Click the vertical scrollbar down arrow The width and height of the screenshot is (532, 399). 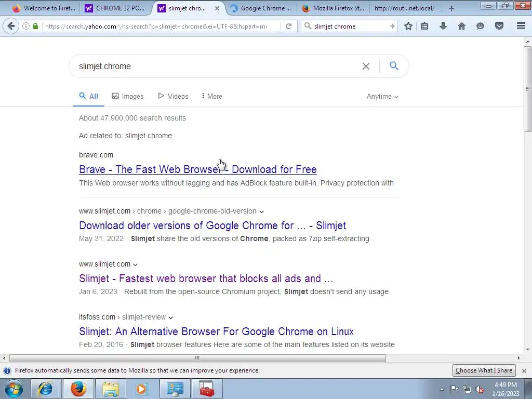(x=528, y=349)
